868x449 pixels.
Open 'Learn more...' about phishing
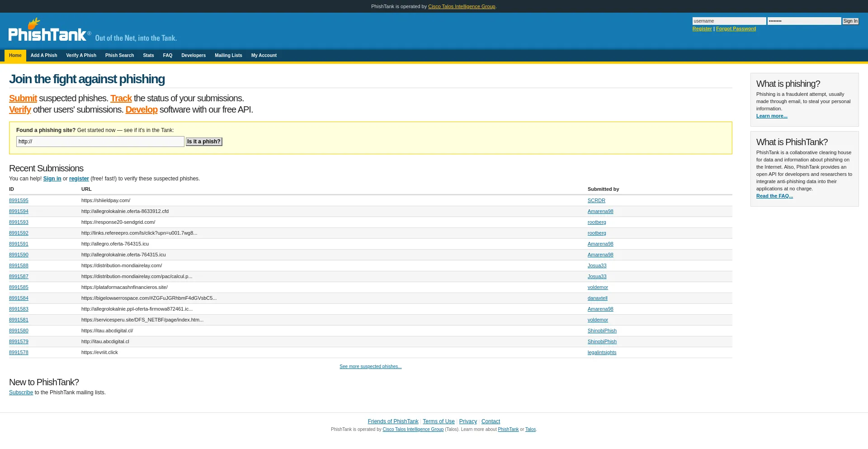click(x=772, y=116)
